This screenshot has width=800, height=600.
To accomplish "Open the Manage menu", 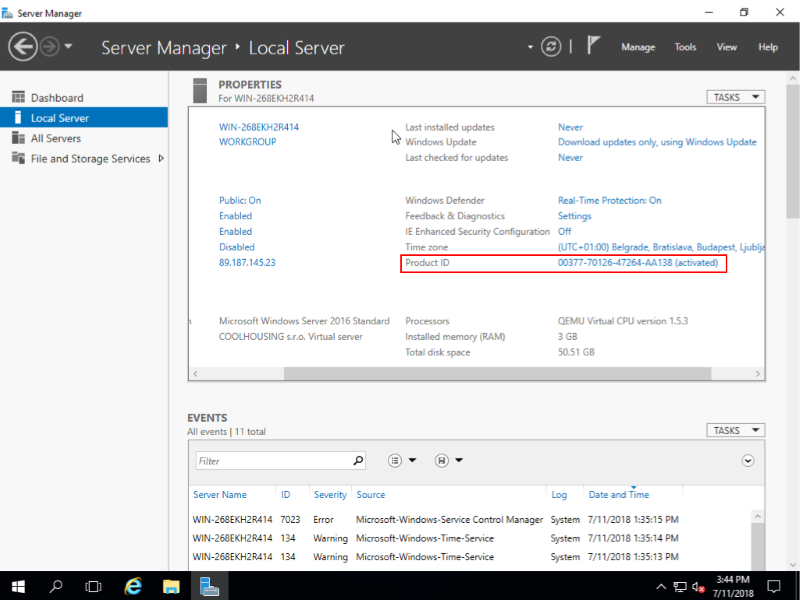I will tap(638, 47).
